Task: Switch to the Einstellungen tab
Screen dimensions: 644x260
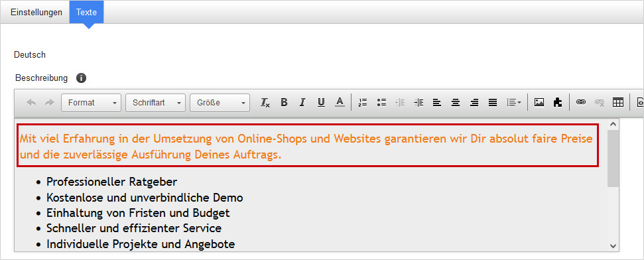Action: pos(36,13)
